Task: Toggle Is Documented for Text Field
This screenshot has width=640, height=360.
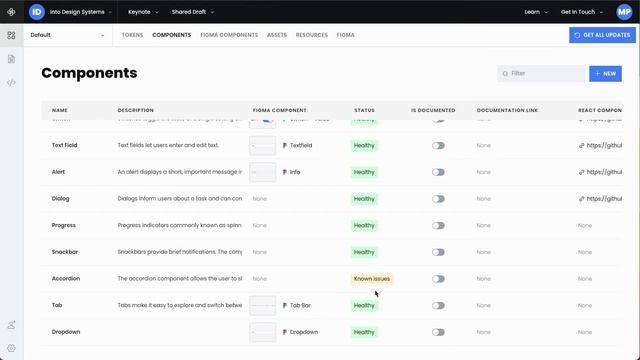Action: pyautogui.click(x=438, y=145)
